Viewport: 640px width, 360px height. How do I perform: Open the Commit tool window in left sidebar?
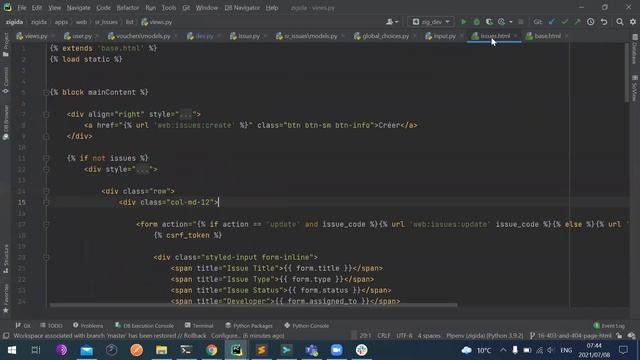6,80
